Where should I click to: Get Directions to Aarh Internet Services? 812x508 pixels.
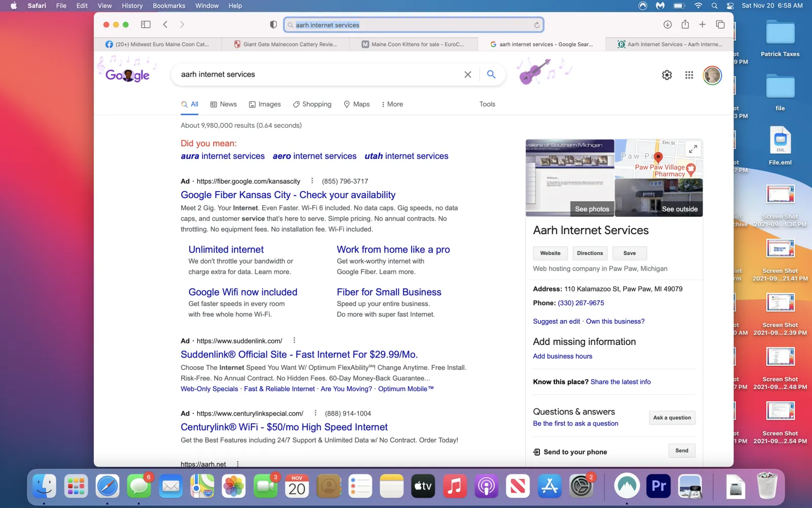(590, 253)
